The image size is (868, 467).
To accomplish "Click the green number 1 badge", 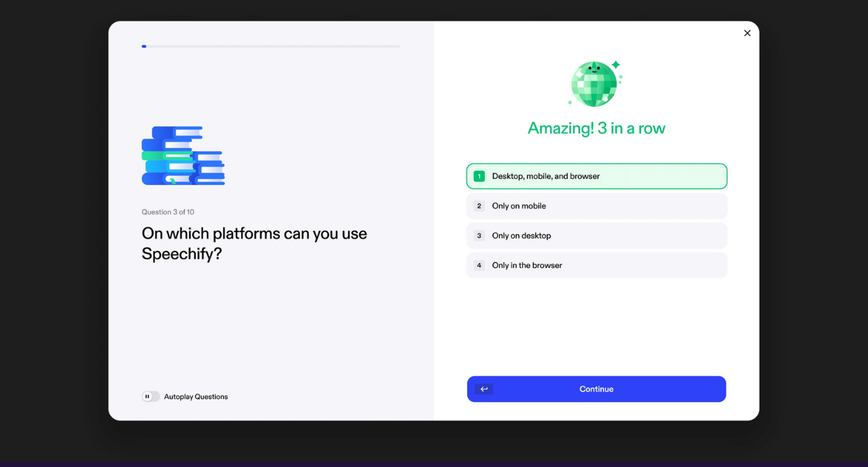I will [x=479, y=176].
